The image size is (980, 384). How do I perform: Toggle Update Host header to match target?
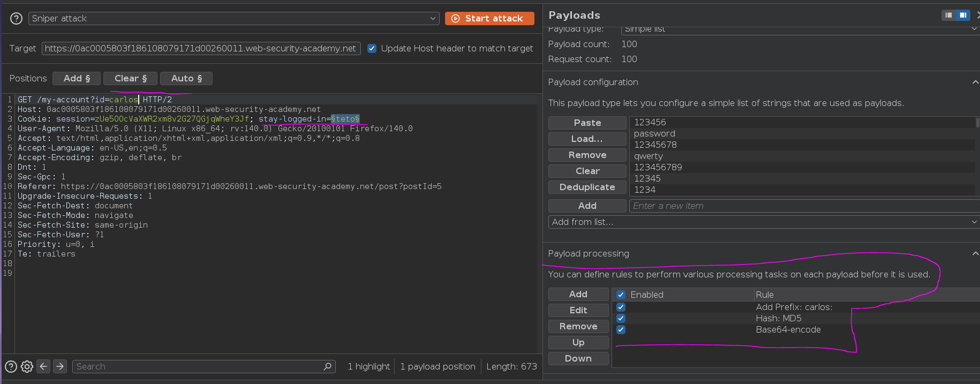[x=372, y=48]
